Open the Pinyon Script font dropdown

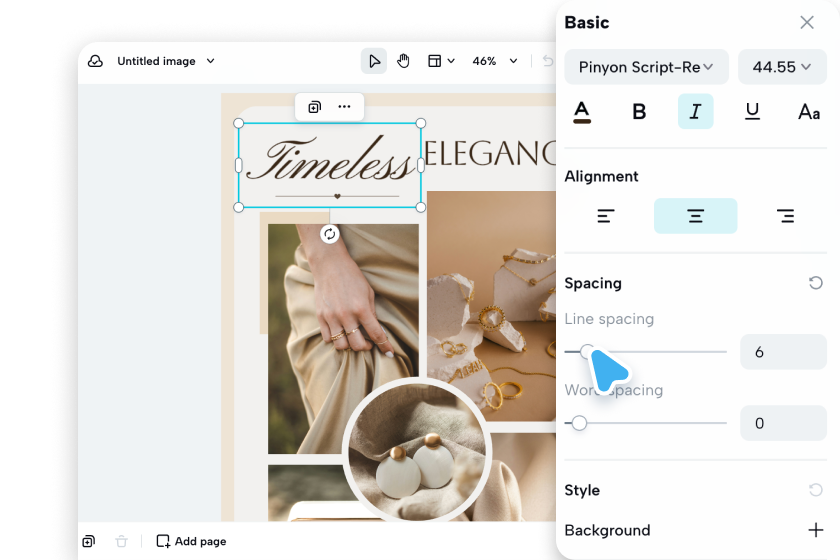[x=647, y=67]
